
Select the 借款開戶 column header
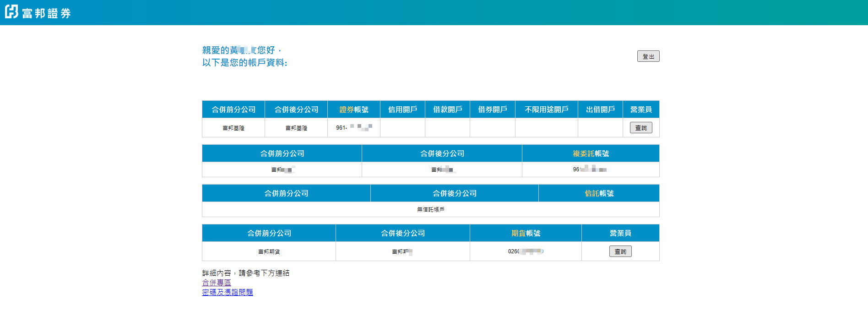click(447, 109)
